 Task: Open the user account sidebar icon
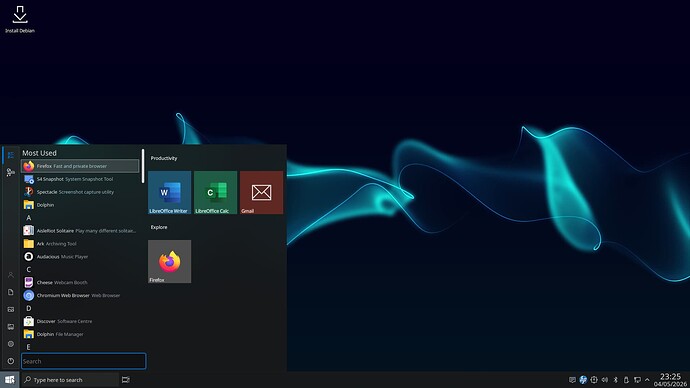[11, 275]
